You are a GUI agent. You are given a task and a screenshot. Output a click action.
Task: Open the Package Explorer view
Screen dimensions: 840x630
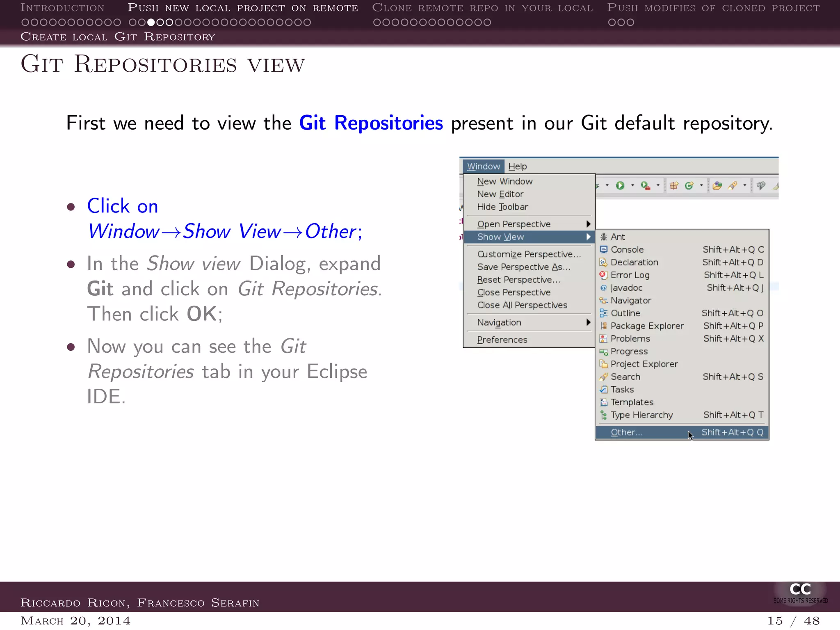pos(682,326)
